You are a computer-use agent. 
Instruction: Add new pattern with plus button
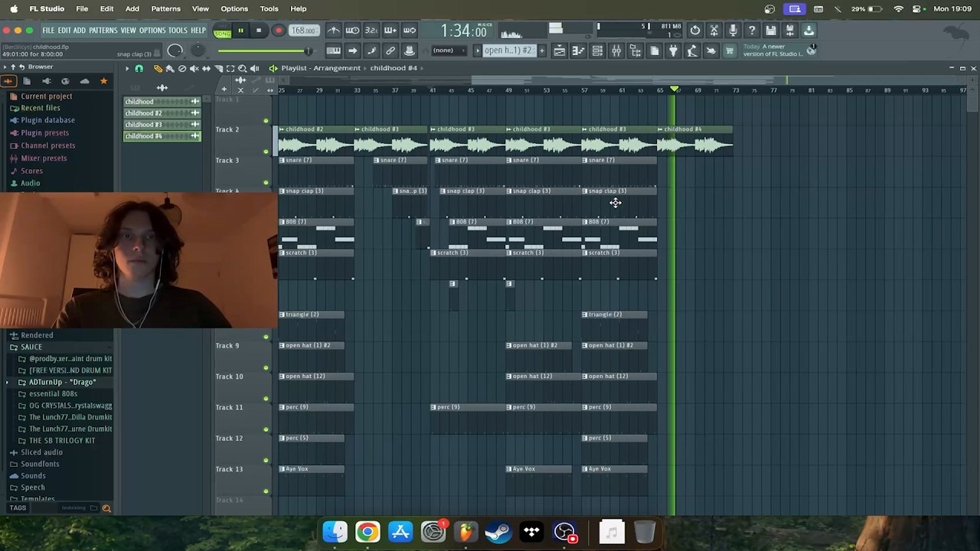click(541, 51)
